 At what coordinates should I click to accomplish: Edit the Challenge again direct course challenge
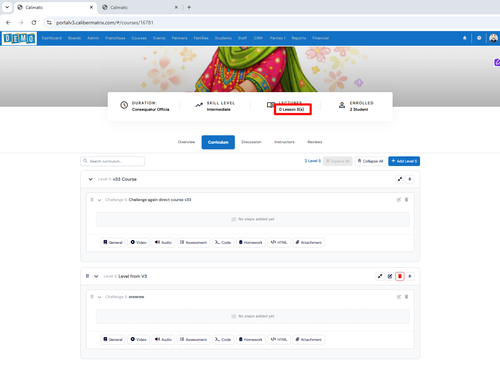(399, 200)
